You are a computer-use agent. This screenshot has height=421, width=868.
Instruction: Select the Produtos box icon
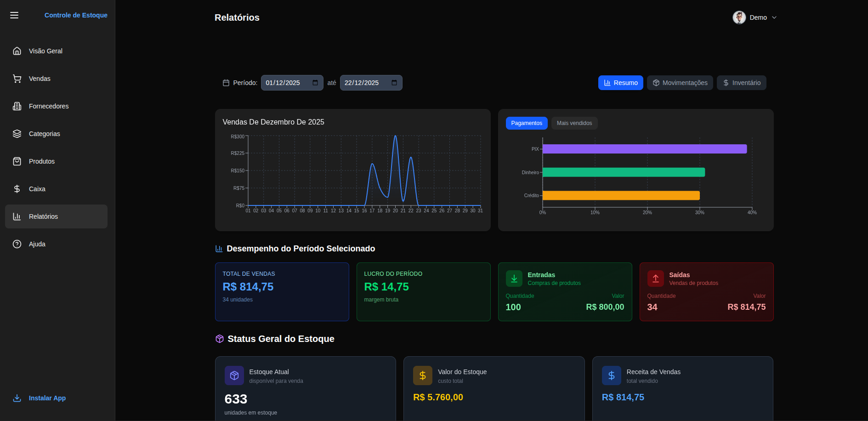click(x=17, y=161)
